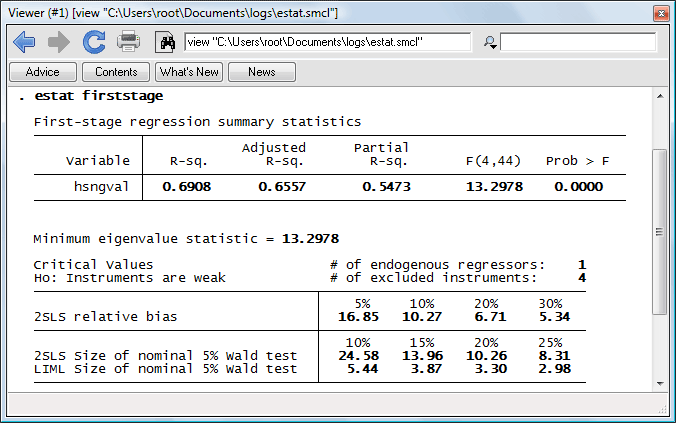Click the 10% bias value 10.27
This screenshot has width=676, height=423.
[x=422, y=317]
